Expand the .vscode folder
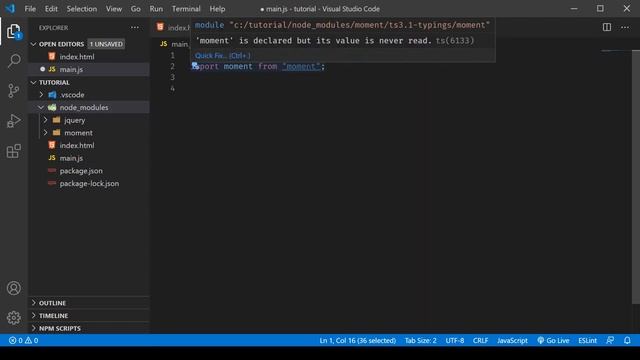640x360 pixels. click(x=41, y=95)
